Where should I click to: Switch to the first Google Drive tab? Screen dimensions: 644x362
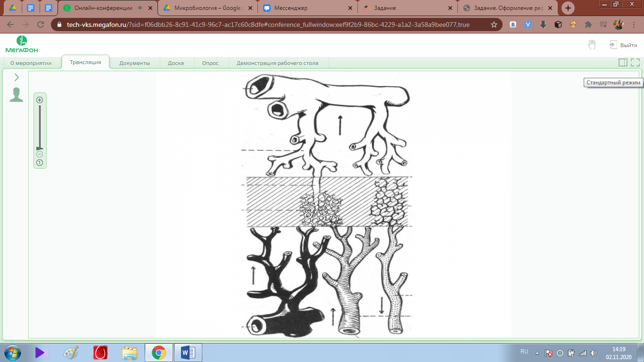(13, 8)
